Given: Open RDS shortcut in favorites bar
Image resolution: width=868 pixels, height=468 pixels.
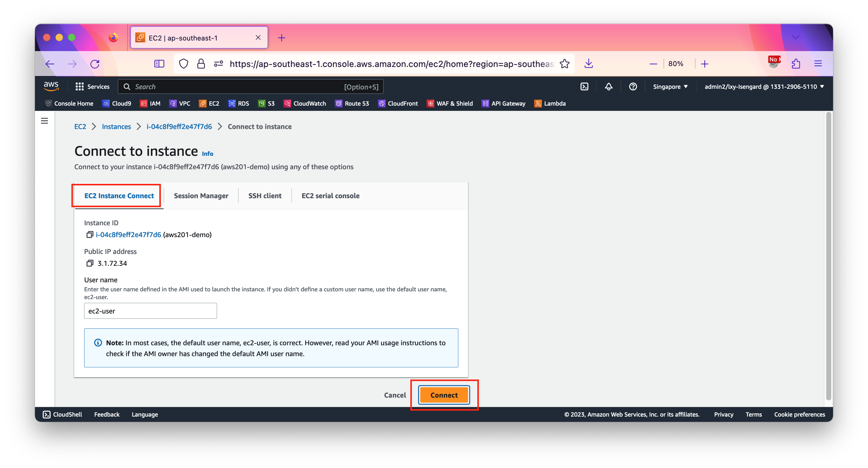Looking at the screenshot, I should pyautogui.click(x=239, y=103).
